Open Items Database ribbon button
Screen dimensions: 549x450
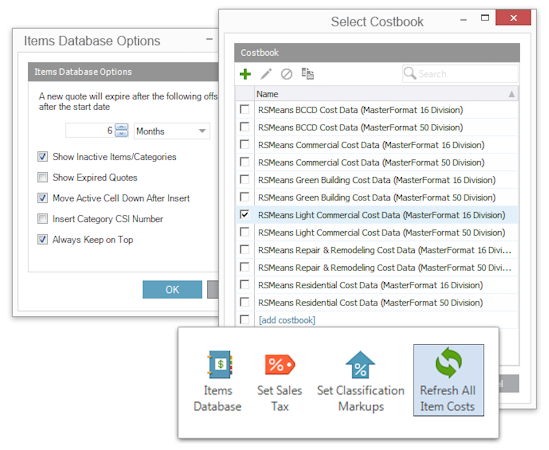217,381
